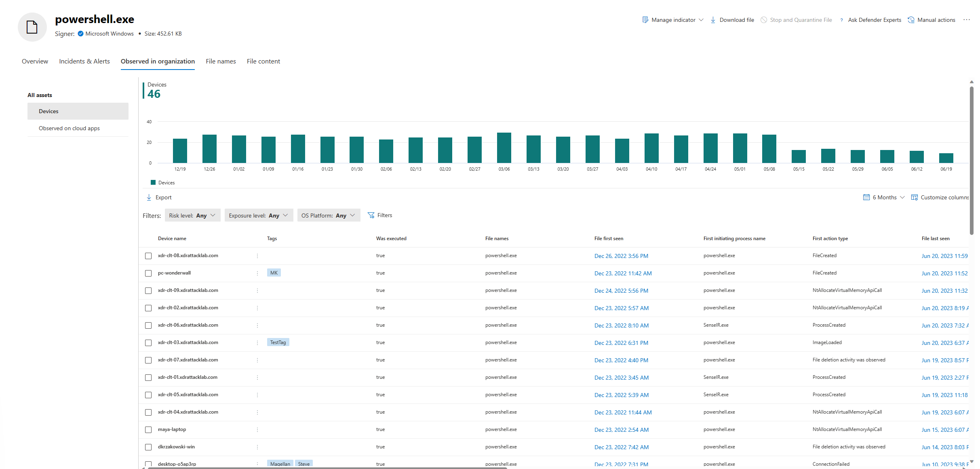Open Manual actions icon
Image resolution: width=980 pixels, height=469 pixels.
[x=911, y=20]
